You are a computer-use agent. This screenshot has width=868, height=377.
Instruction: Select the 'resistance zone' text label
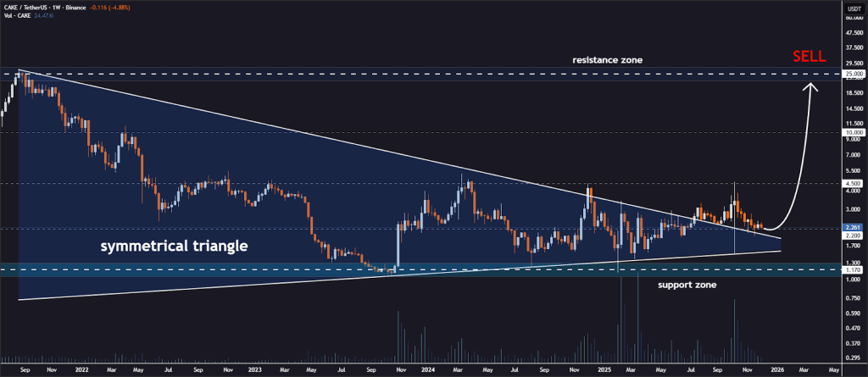point(607,60)
